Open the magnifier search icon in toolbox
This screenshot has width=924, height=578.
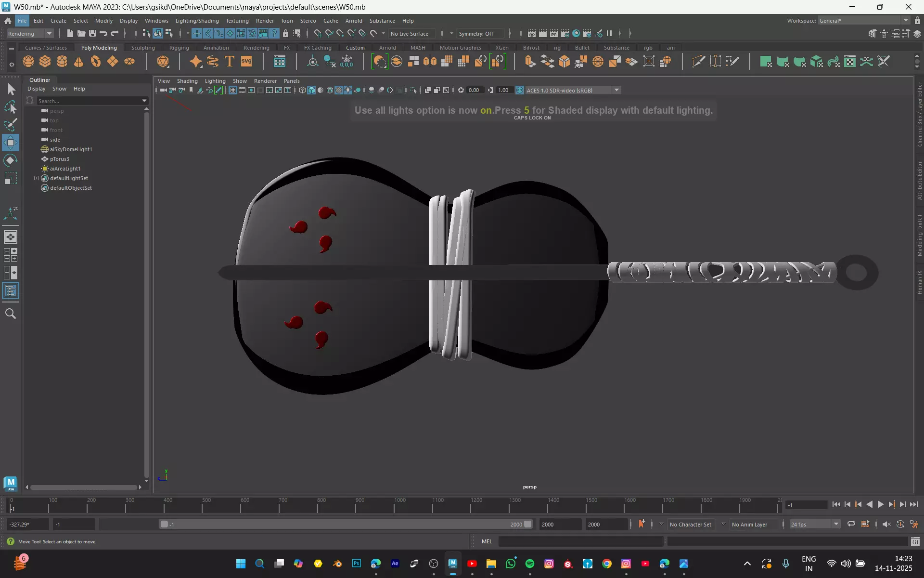[11, 314]
